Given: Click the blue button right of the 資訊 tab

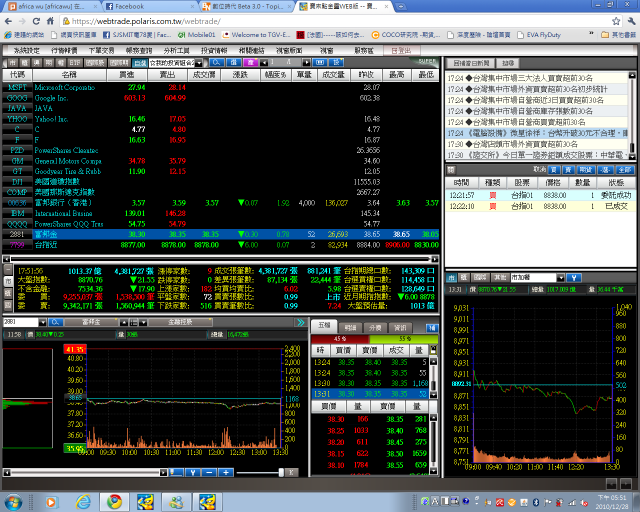Looking at the screenshot, I should (432, 328).
